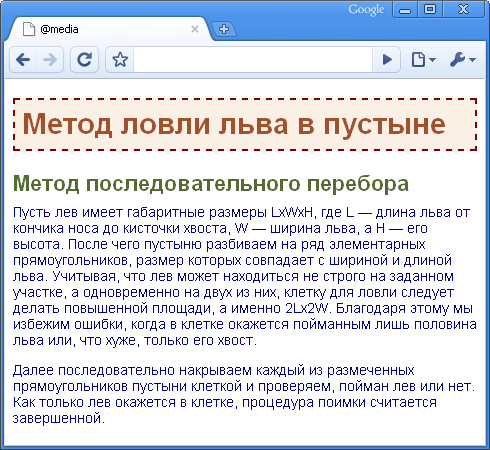Select the @media tab

click(x=108, y=29)
